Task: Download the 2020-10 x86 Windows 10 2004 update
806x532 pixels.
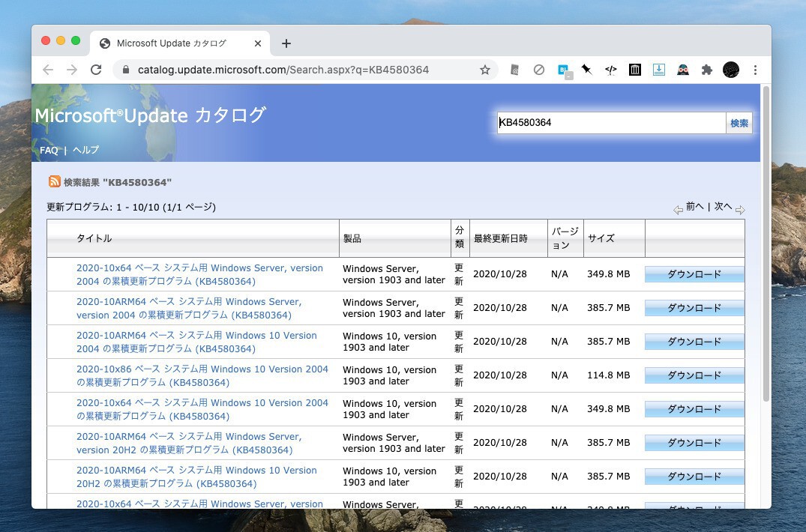Action: tap(694, 375)
